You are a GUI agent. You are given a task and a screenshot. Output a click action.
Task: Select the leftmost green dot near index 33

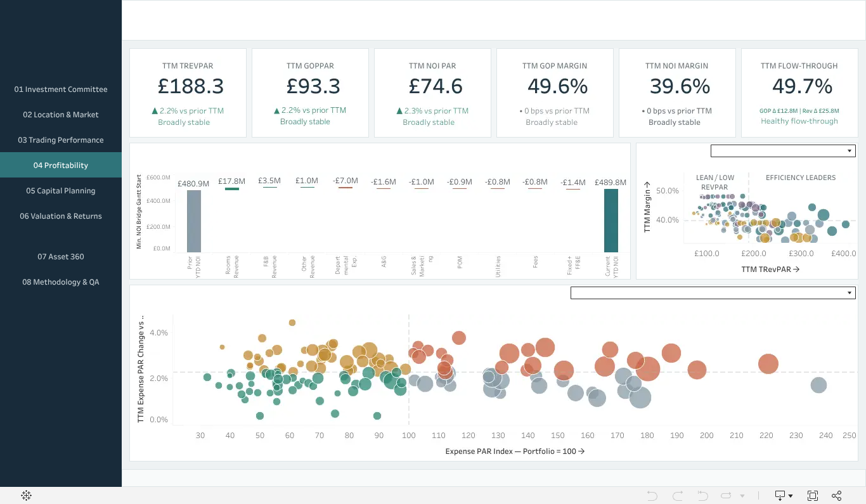point(207,377)
